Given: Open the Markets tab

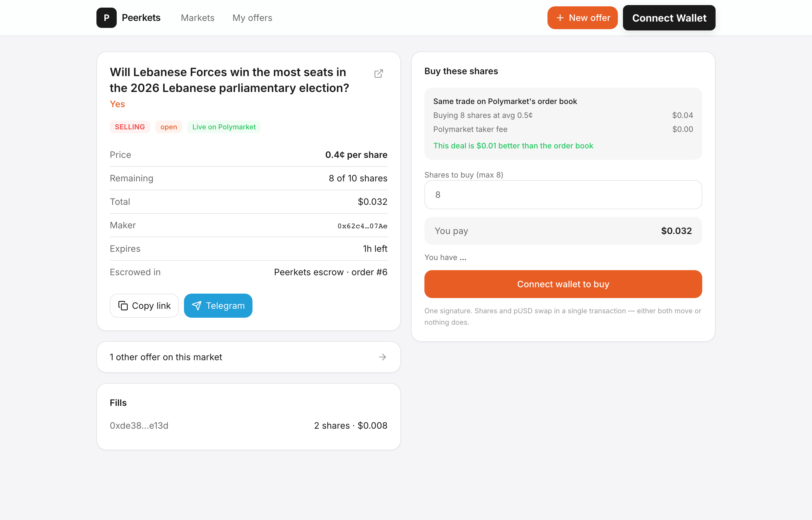Looking at the screenshot, I should click(198, 17).
